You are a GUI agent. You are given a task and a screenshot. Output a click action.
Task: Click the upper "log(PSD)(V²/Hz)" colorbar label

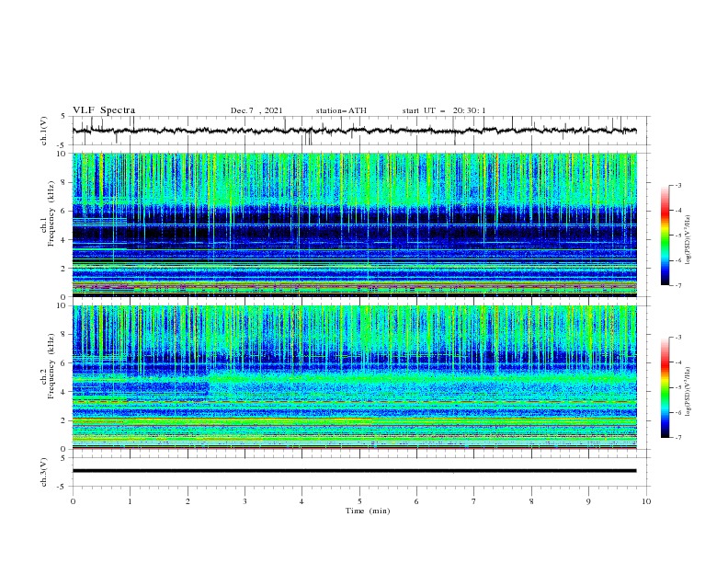688,240
